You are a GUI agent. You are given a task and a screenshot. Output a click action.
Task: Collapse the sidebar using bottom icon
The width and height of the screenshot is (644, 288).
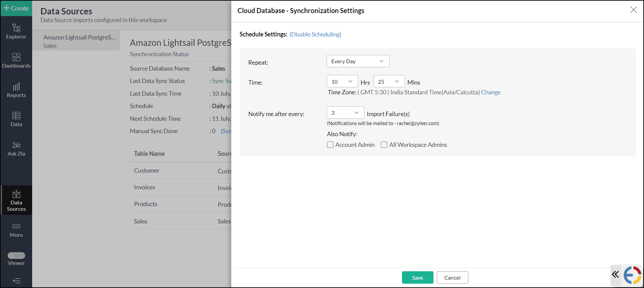16,281
